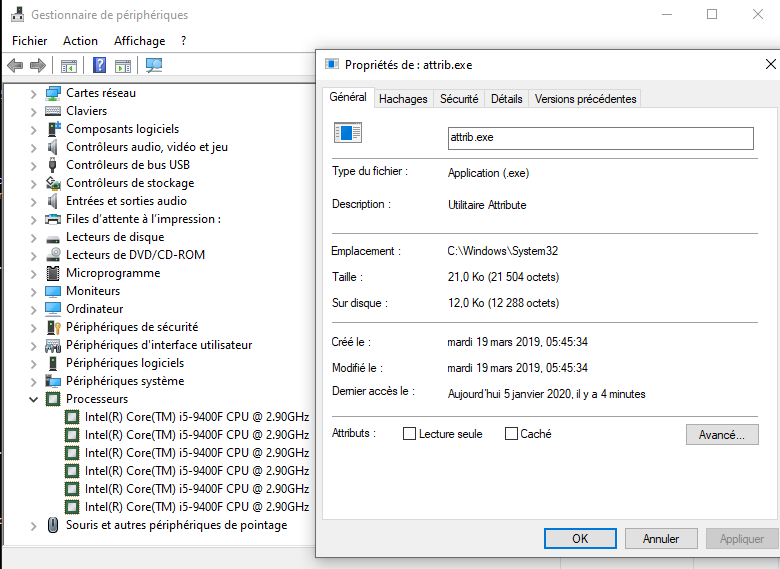
Task: Click the Contrôleurs de stockage icon
Action: coord(53,183)
